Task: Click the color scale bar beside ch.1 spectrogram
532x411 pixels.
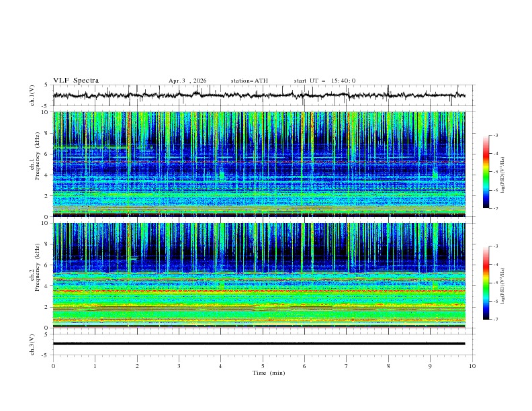Action: point(486,172)
